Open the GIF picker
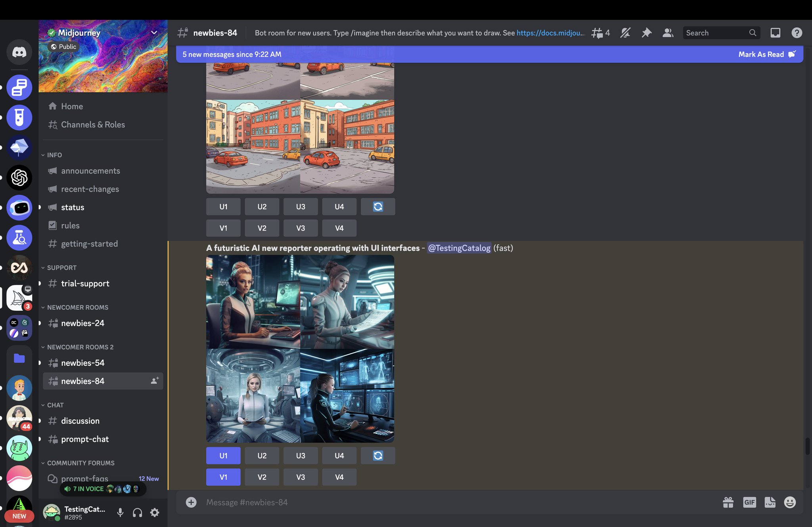812x527 pixels. point(749,502)
